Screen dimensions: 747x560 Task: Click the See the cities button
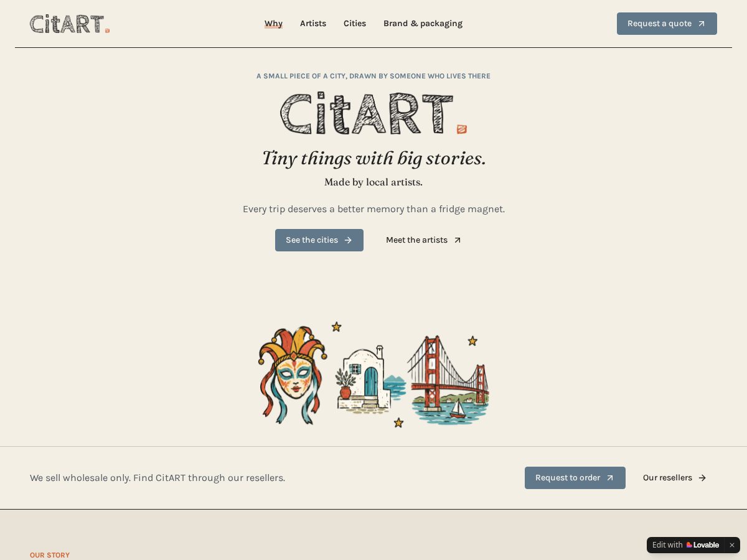319,240
